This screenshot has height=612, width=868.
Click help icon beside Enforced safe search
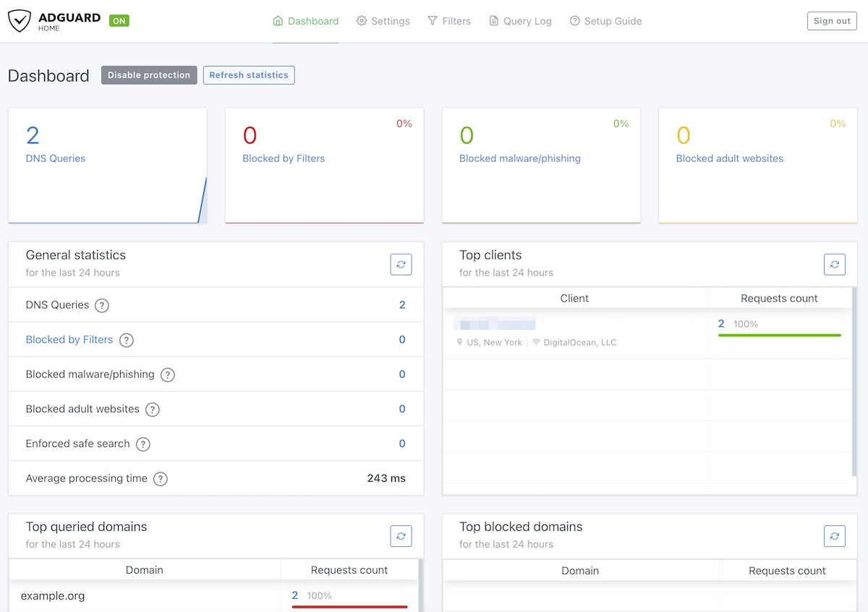(143, 444)
